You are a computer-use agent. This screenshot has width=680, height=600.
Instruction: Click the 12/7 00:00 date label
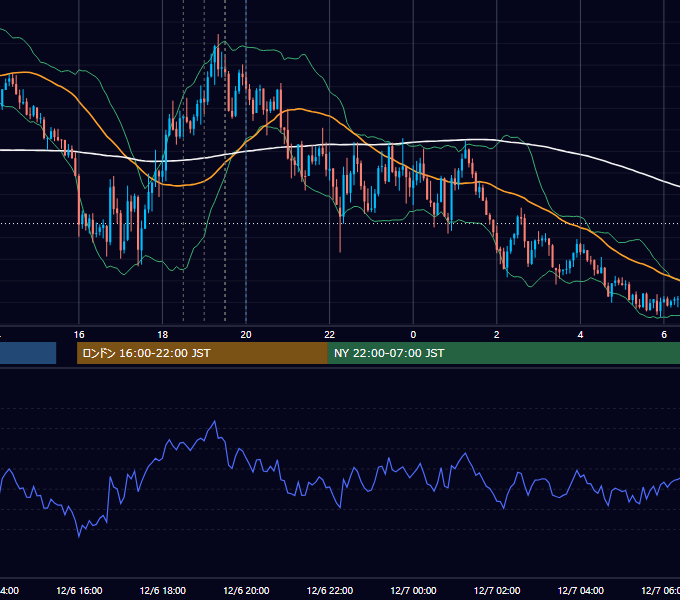click(x=413, y=590)
